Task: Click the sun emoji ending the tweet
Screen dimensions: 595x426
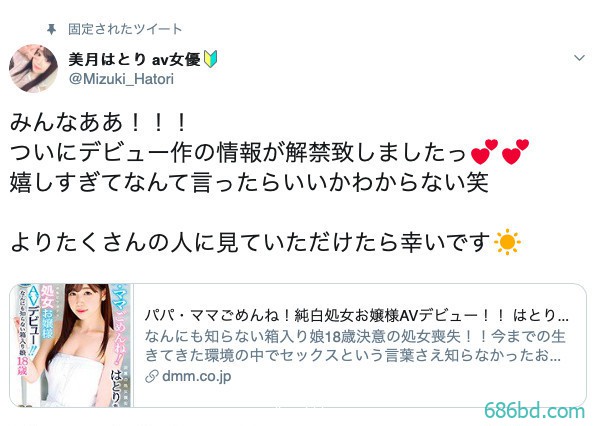Action: [x=507, y=242]
